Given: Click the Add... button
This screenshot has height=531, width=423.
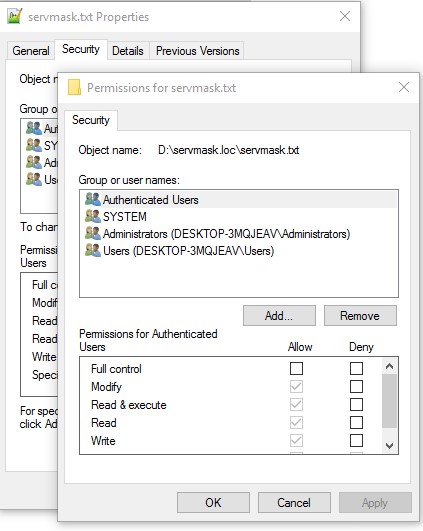Looking at the screenshot, I should click(279, 316).
